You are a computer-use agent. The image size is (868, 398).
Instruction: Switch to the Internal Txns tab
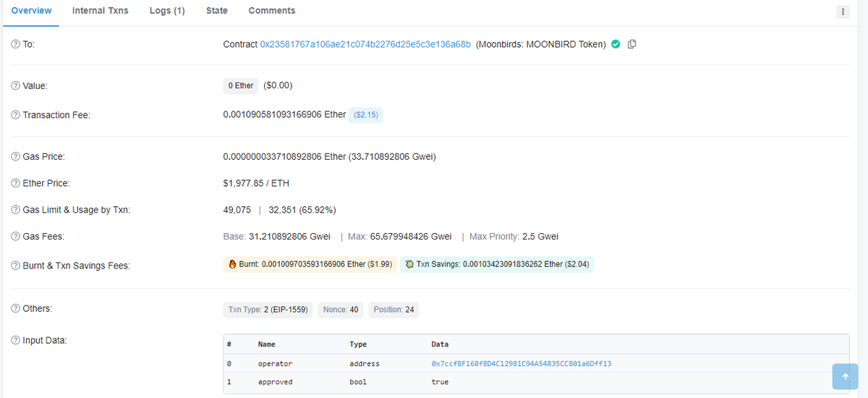100,11
